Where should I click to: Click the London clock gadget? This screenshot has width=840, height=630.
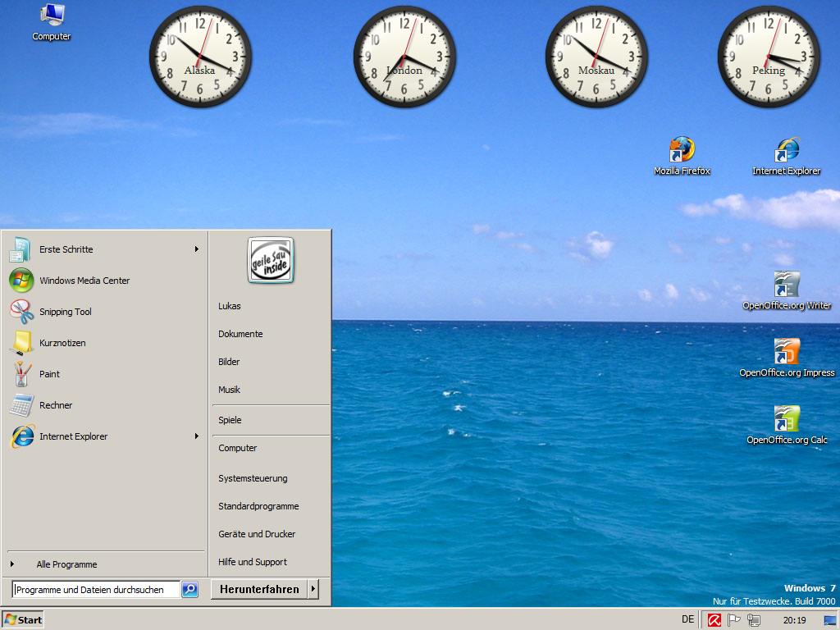(404, 57)
